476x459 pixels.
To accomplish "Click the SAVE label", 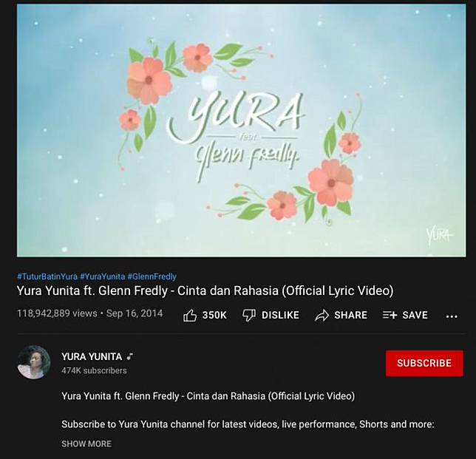I will point(415,315).
